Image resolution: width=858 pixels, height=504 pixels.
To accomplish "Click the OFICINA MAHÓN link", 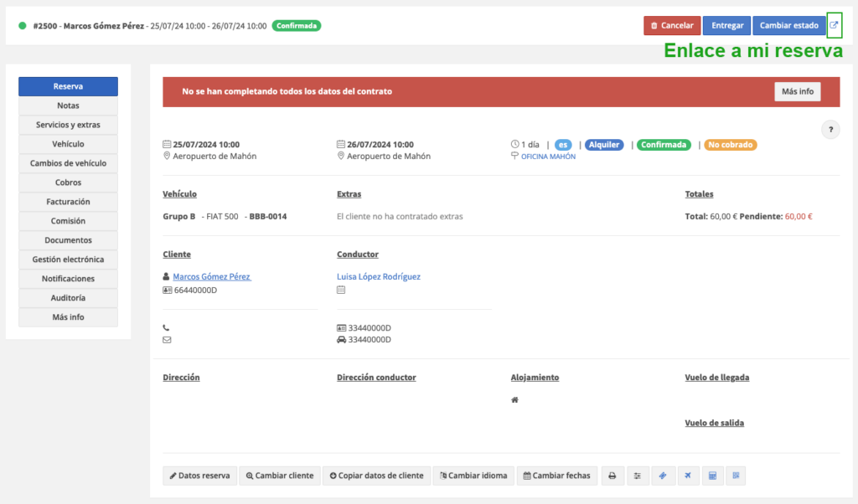I will 548,157.
